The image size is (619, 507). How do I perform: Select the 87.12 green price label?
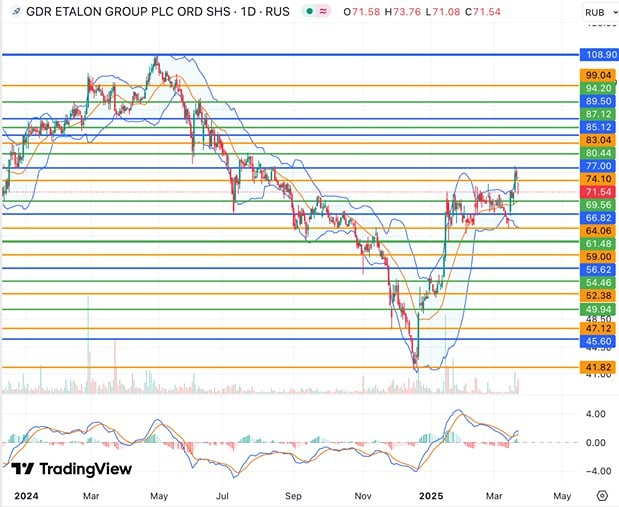click(x=598, y=114)
